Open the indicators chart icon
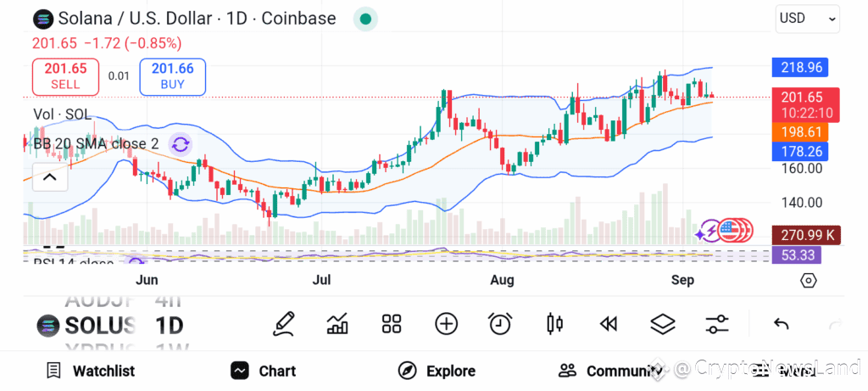Screen dimensions: 868x391 tap(337, 324)
